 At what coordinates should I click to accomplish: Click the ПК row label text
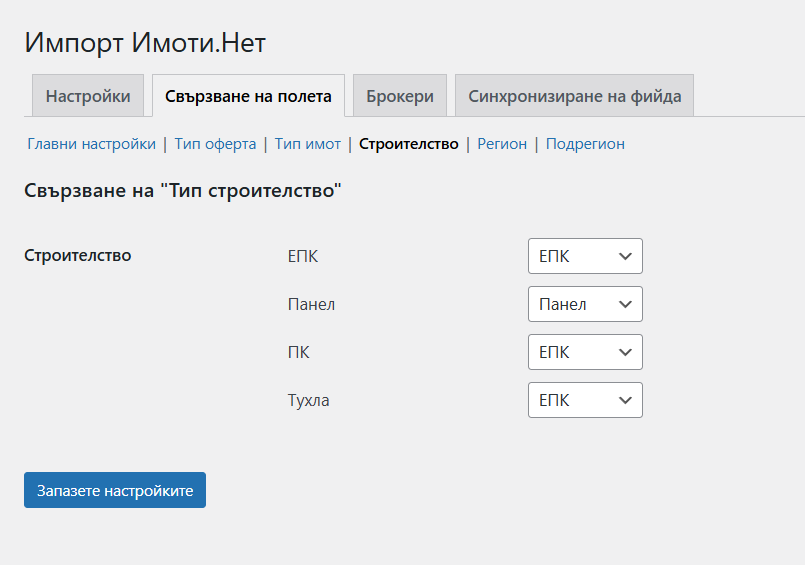click(299, 352)
